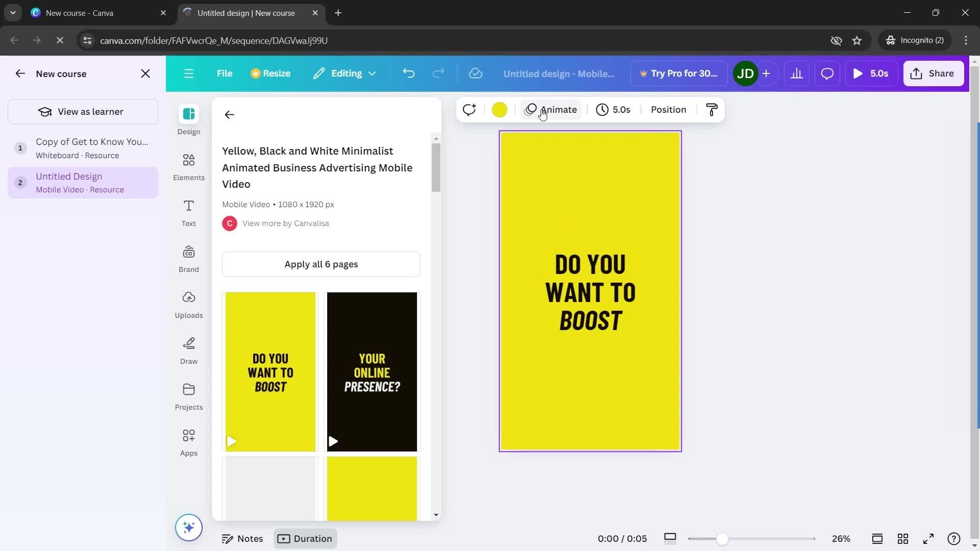Undo the last action
980x551 pixels.
point(409,73)
